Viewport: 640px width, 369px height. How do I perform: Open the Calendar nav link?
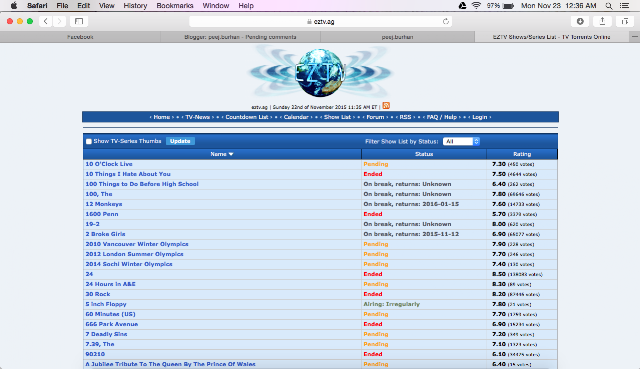pyautogui.click(x=296, y=117)
